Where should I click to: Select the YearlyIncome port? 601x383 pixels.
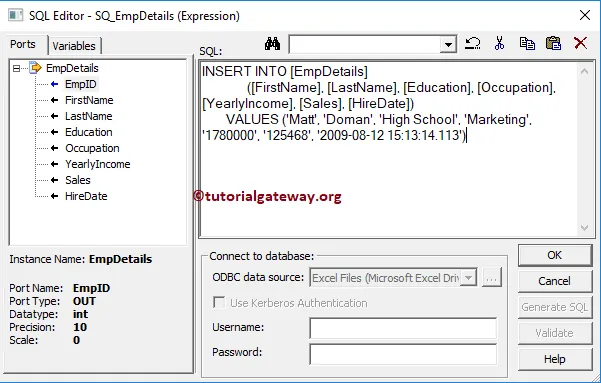pyautogui.click(x=97, y=164)
